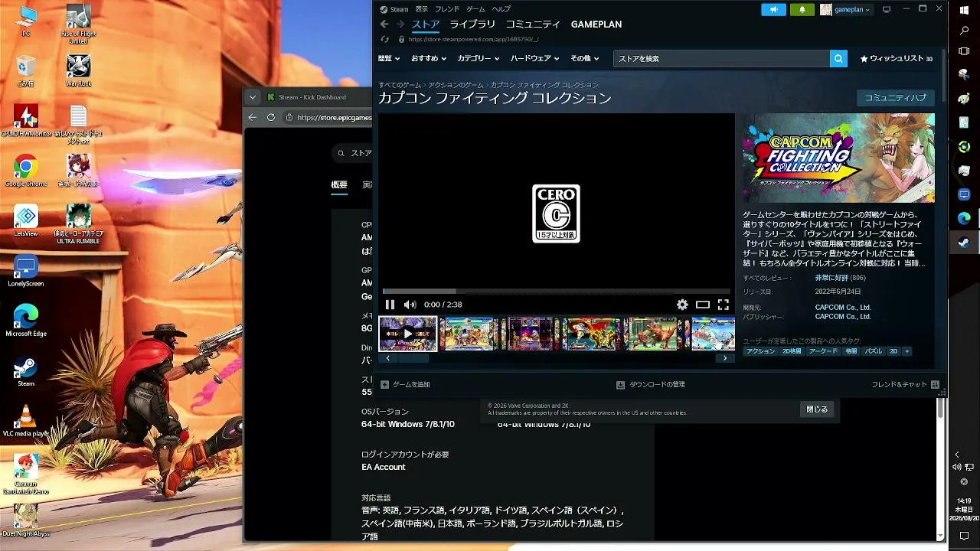Seek on the trailer progress bar
This screenshot has height=551, width=980.
(x=556, y=291)
